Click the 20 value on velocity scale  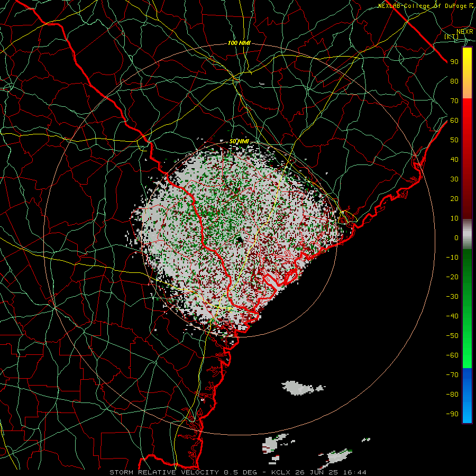tap(454, 198)
